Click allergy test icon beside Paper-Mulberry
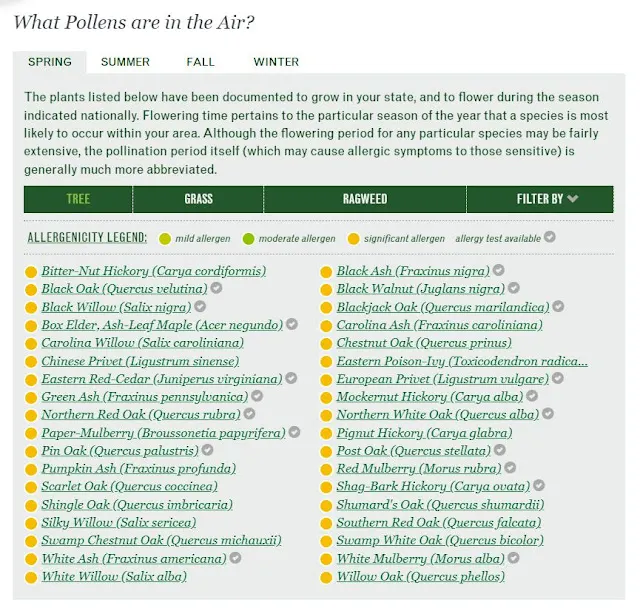The width and height of the screenshot is (640, 608). 295,433
